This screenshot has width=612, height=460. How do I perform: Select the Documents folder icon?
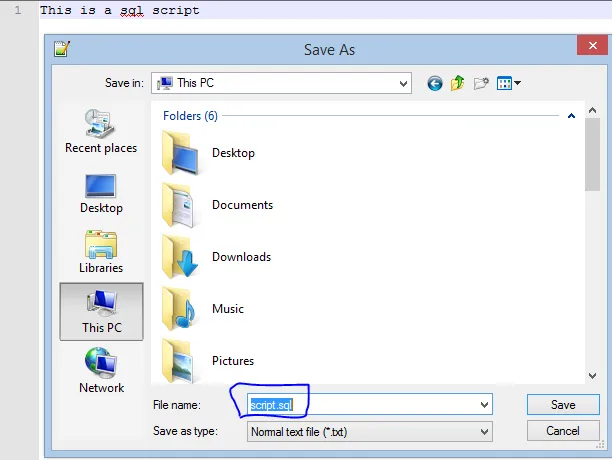(x=179, y=205)
